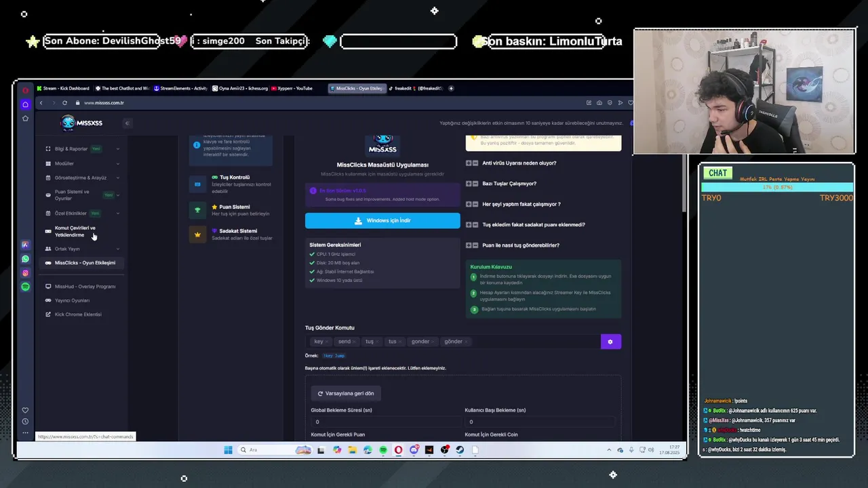Open Steam from the taskbar
Image resolution: width=868 pixels, height=488 pixels.
460,450
